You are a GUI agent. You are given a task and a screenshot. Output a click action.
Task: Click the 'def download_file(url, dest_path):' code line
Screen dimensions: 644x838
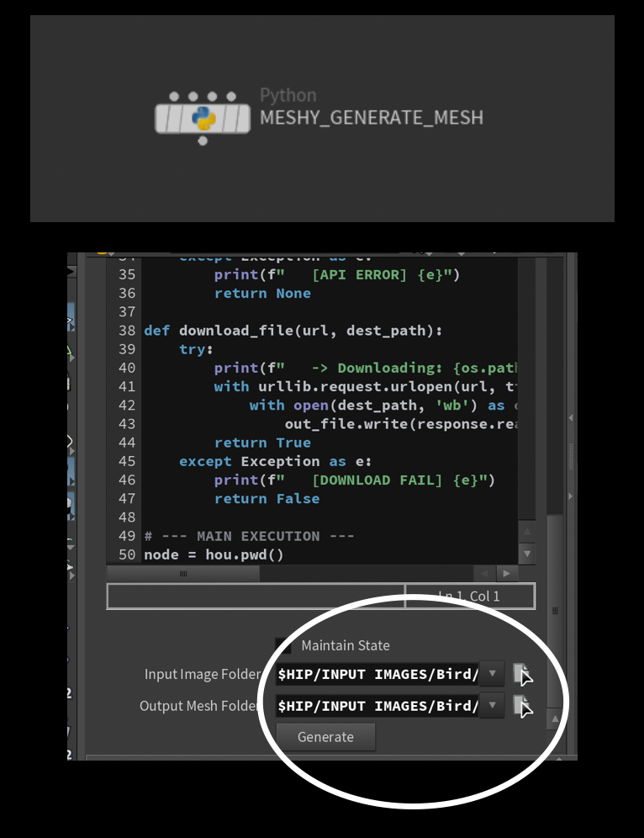[x=293, y=331]
